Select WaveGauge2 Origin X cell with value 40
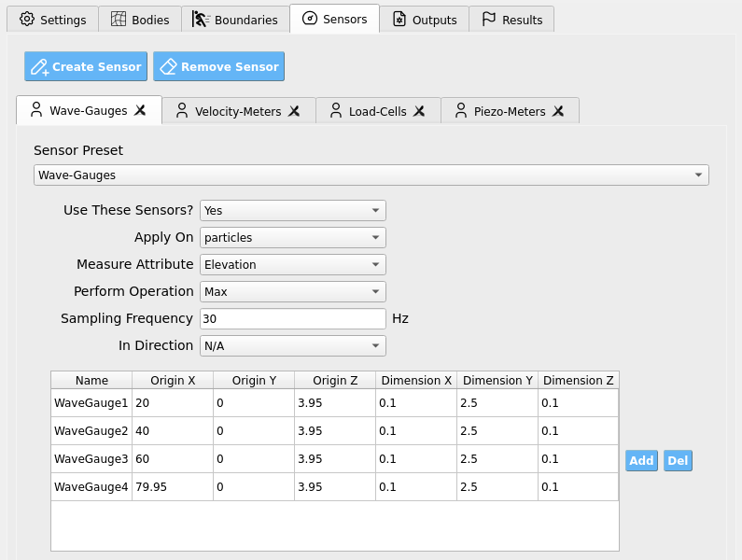This screenshot has width=742, height=560. (x=173, y=431)
